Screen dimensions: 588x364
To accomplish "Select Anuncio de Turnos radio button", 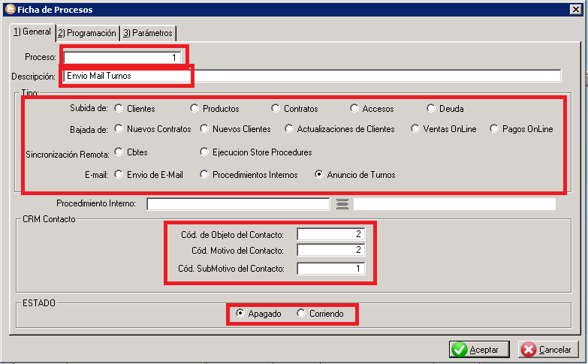I will (x=319, y=175).
